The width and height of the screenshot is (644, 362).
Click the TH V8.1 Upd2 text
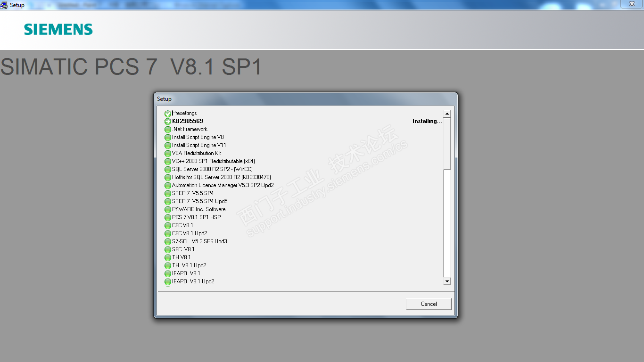coord(189,265)
